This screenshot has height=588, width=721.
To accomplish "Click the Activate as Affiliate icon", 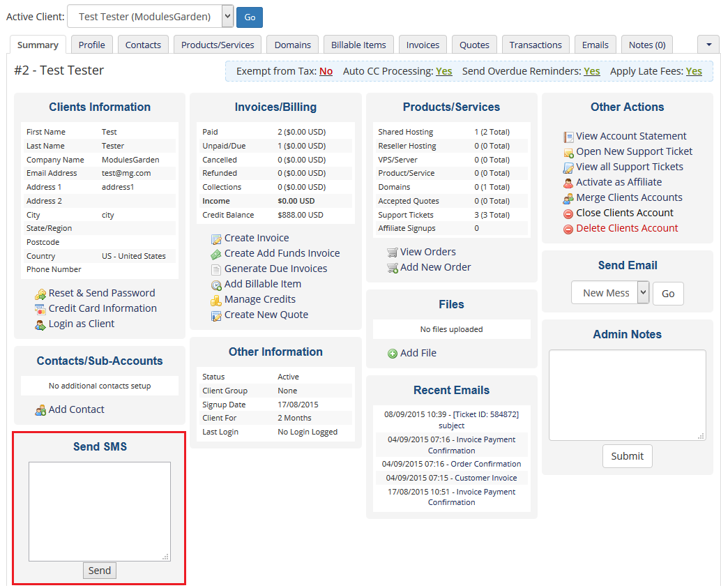I will pyautogui.click(x=568, y=183).
